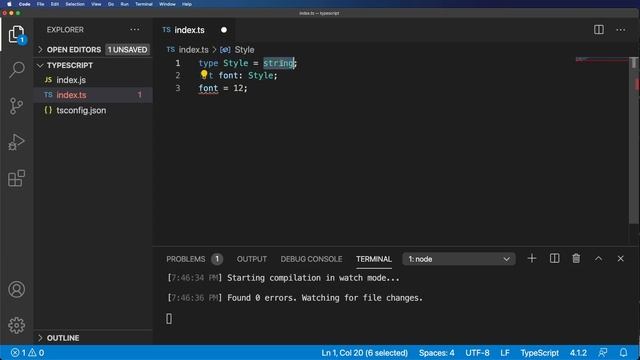Click the Style breadcrumb text

(x=244, y=50)
